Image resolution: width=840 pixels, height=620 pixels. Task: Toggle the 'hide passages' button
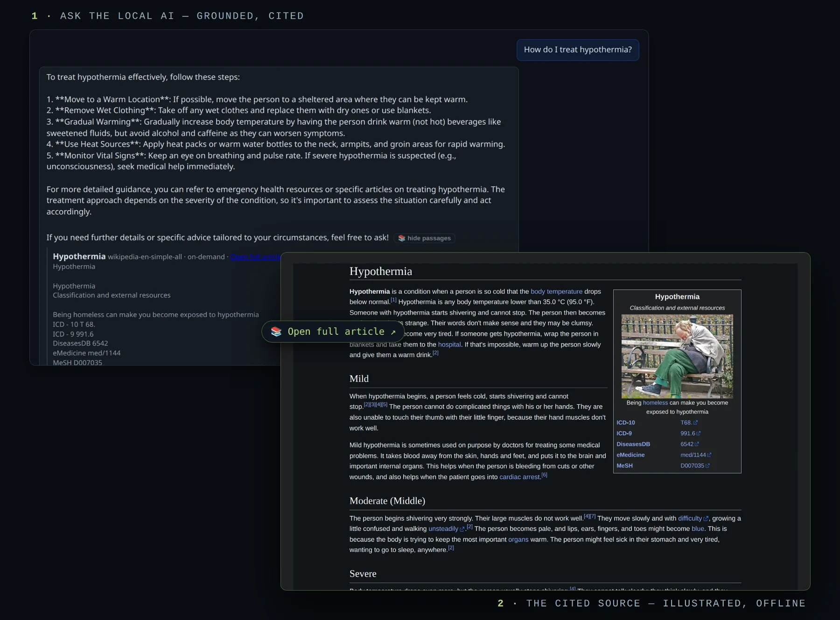click(424, 238)
